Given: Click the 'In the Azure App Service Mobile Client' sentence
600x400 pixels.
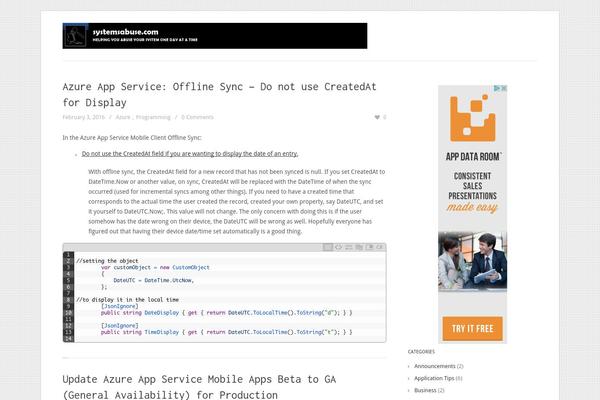Looking at the screenshot, I should tap(132, 137).
